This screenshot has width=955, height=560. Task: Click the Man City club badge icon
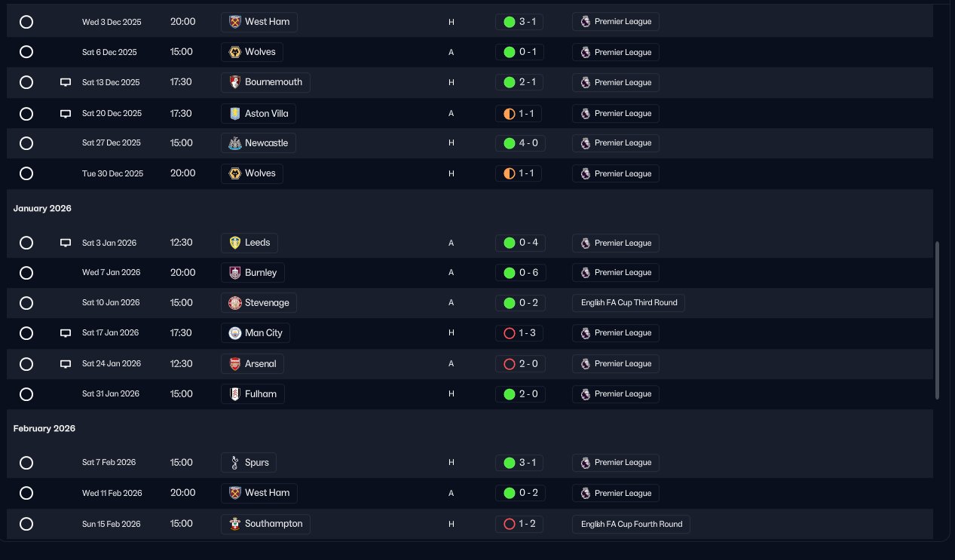(x=234, y=333)
